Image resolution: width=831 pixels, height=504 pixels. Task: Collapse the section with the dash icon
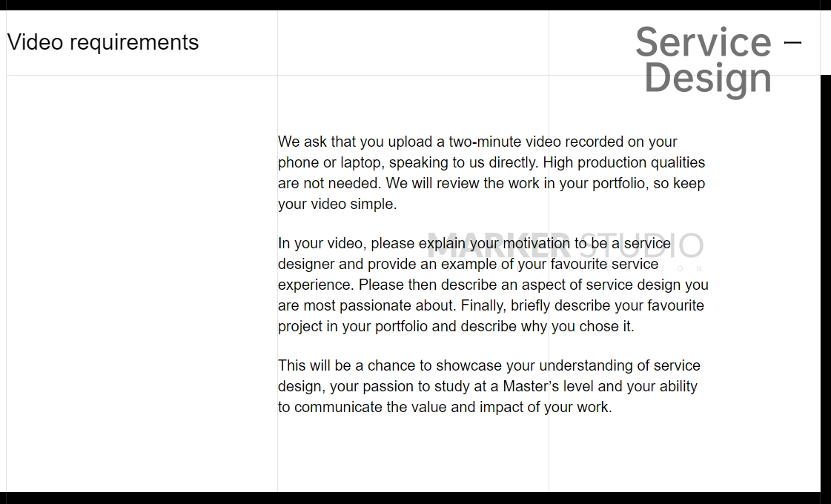(792, 42)
